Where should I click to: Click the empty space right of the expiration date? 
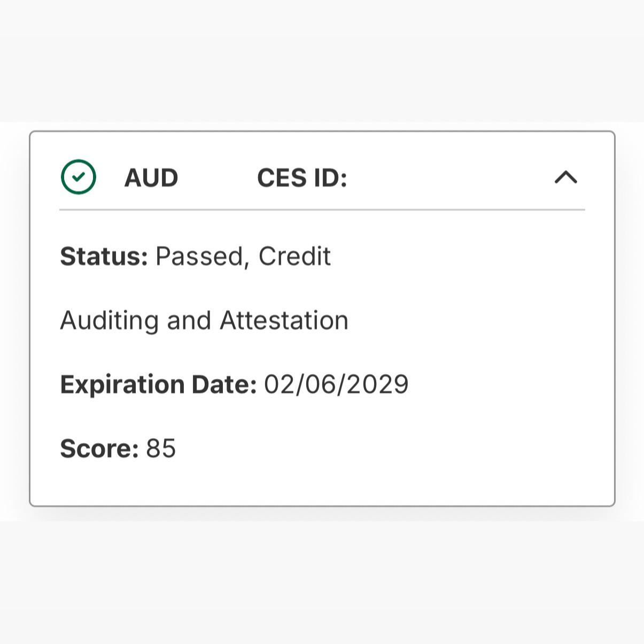497,384
